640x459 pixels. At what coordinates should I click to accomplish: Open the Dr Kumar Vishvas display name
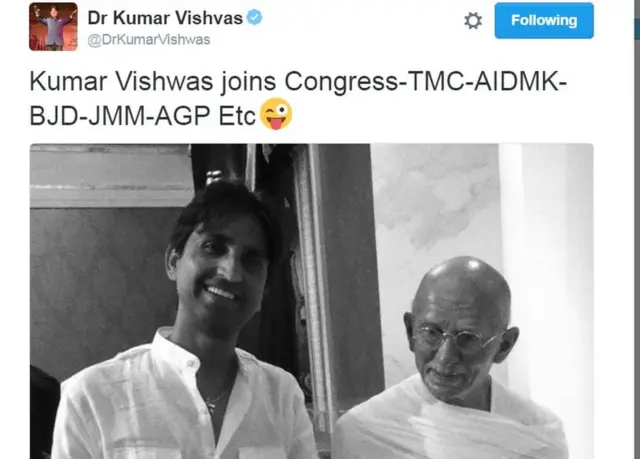click(x=165, y=18)
